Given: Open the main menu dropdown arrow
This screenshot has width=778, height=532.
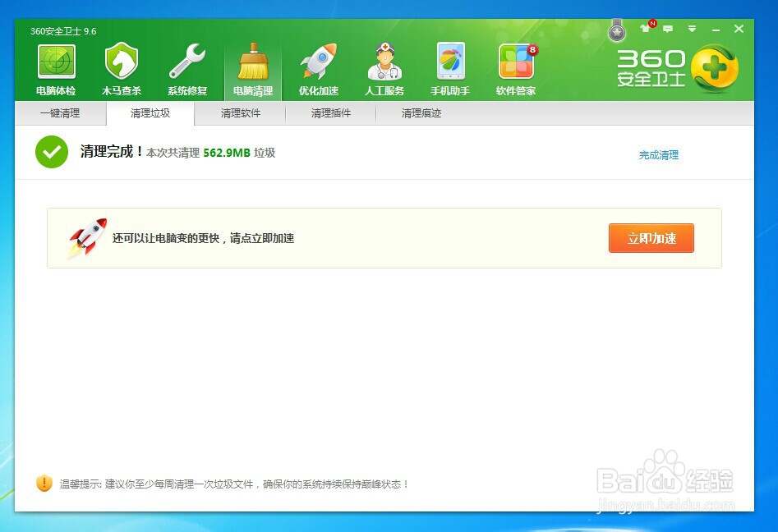Looking at the screenshot, I should (x=693, y=29).
